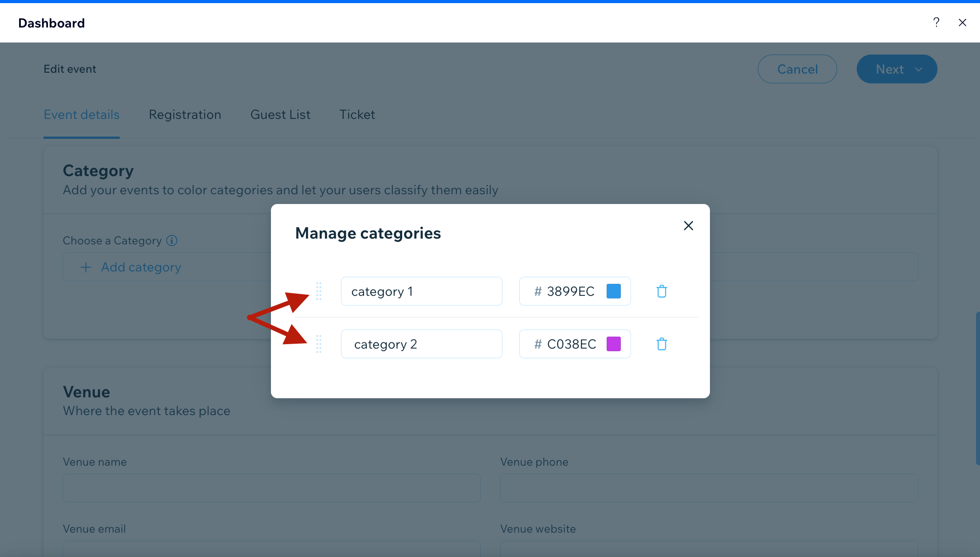Click the drag handle beside category 2
The image size is (980, 557).
pos(318,344)
